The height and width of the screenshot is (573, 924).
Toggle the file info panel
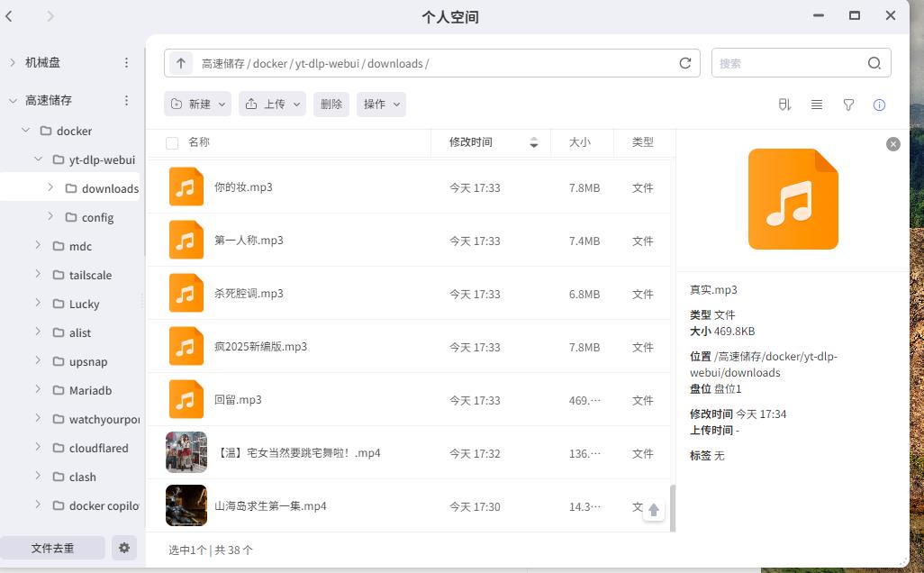point(879,105)
